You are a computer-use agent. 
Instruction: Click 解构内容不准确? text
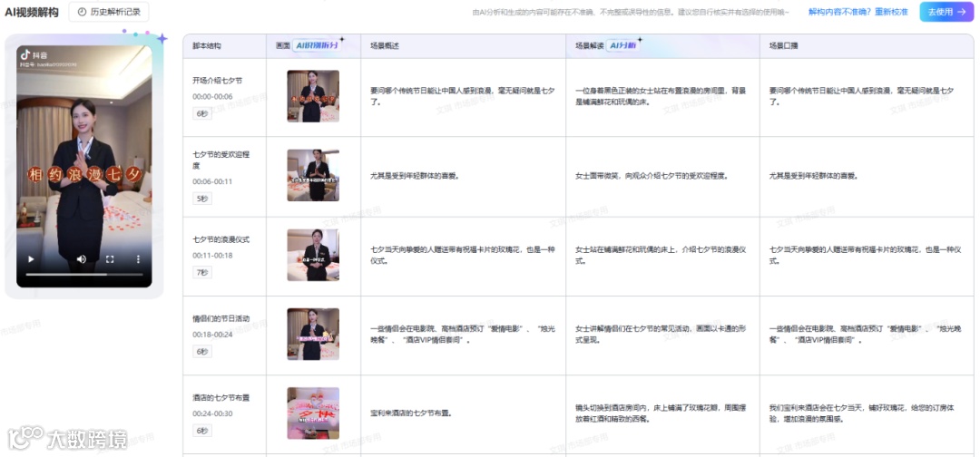pyautogui.click(x=840, y=12)
